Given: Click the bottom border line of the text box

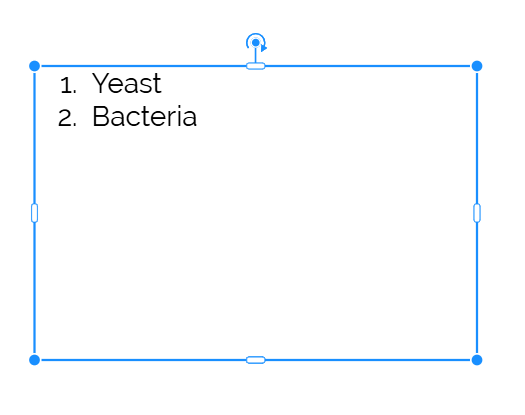Looking at the screenshot, I should click(x=368, y=360).
